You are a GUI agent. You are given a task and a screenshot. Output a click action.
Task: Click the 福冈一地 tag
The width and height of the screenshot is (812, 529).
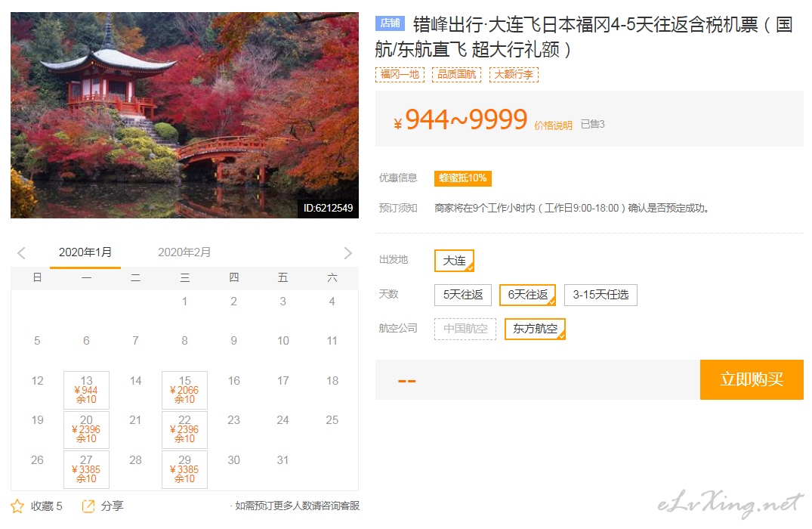[x=400, y=75]
